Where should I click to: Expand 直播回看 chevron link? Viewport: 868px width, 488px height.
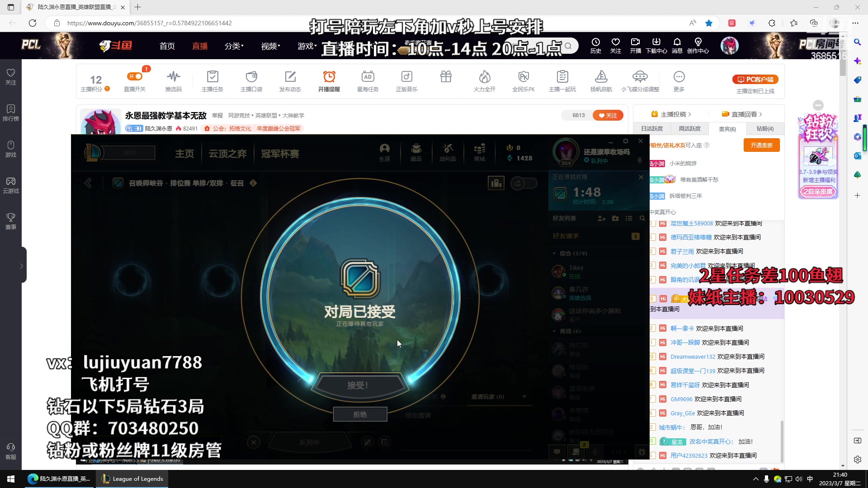tap(742, 114)
